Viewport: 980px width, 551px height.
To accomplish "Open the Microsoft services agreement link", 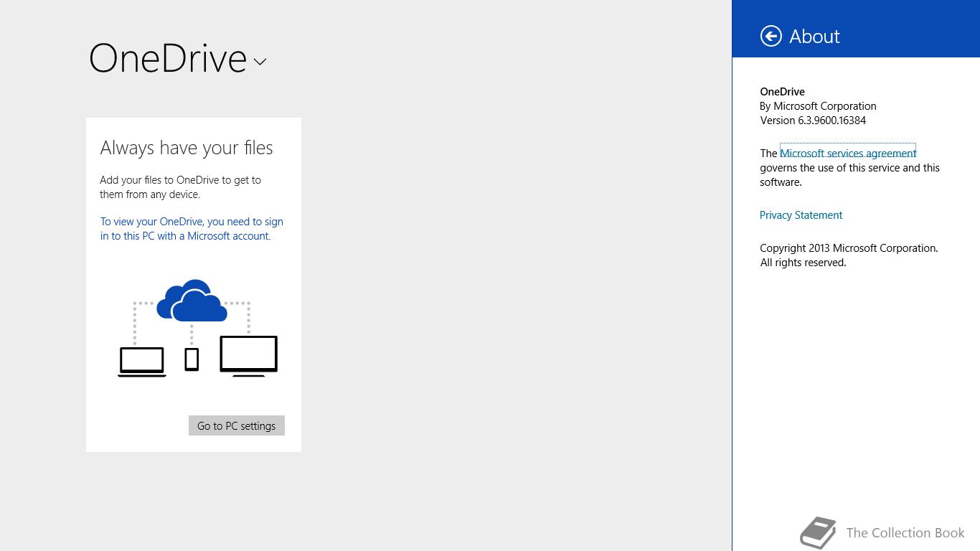I will point(848,153).
